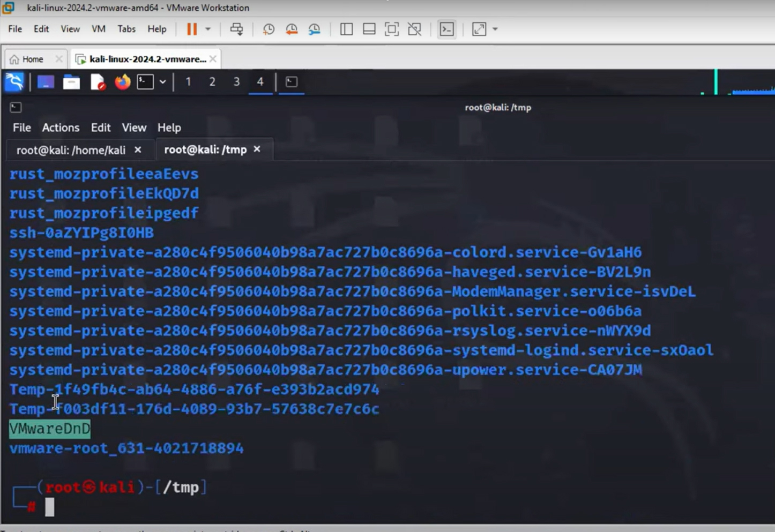Screen dimensions: 775x532
Task: Click the upower.service-CA07JM entry
Action: pyautogui.click(x=325, y=370)
